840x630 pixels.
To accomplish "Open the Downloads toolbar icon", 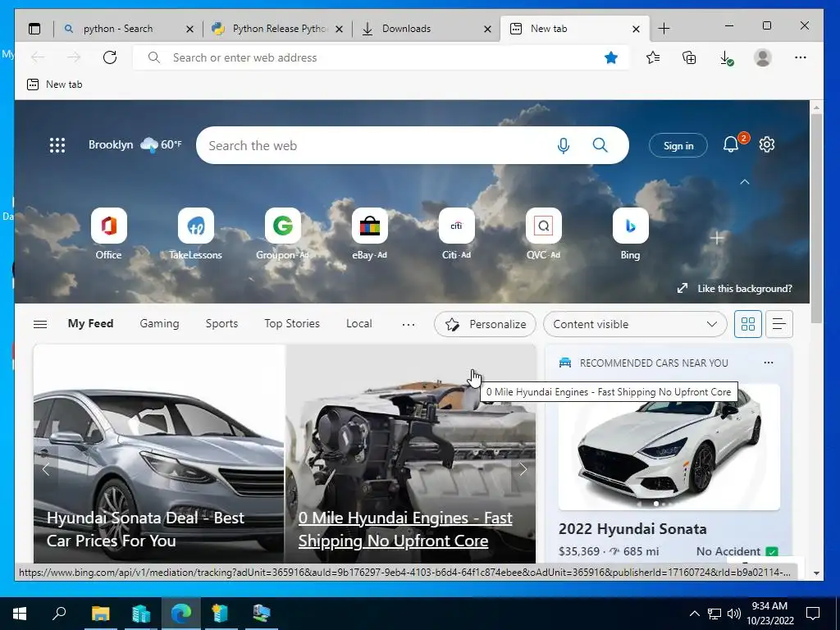I will pyautogui.click(x=726, y=57).
